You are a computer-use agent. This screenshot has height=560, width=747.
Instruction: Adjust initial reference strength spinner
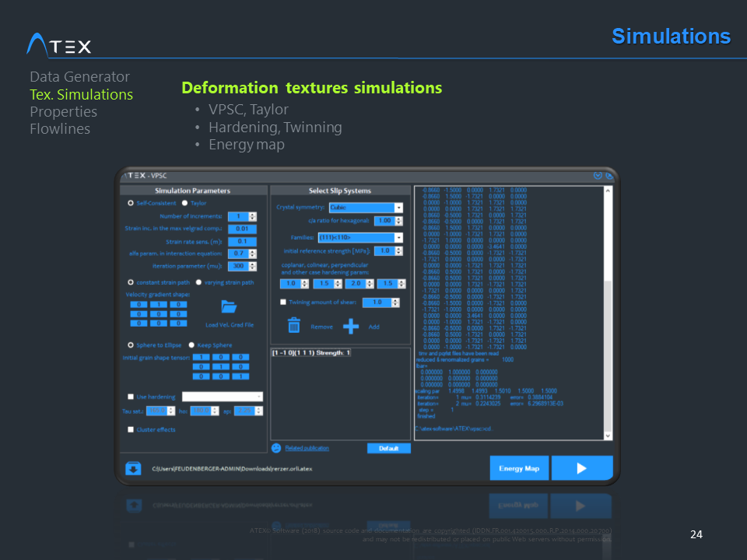(399, 251)
